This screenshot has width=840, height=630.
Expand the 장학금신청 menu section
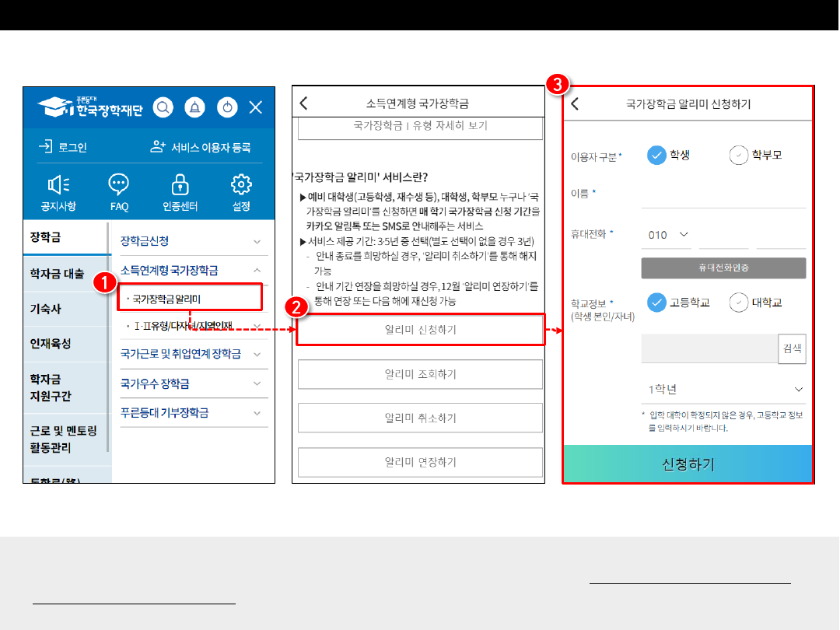pyautogui.click(x=191, y=241)
